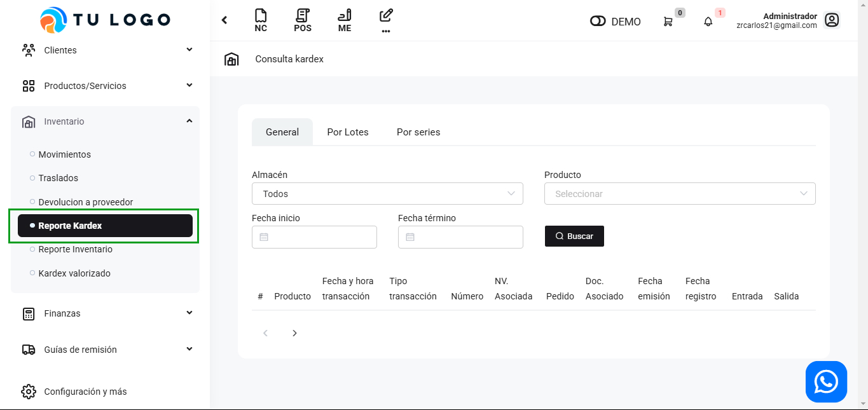Click the Administrator profile avatar icon
The image size is (868, 410).
coord(832,20)
